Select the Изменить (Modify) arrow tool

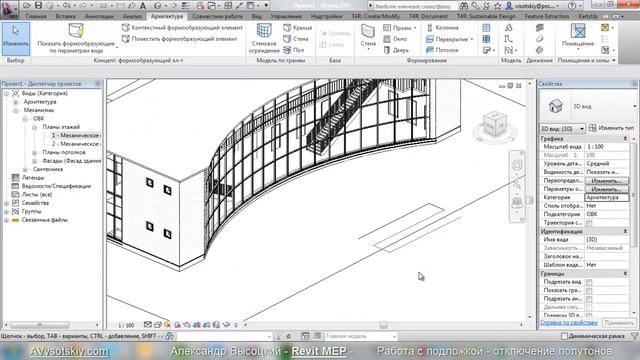(16, 39)
